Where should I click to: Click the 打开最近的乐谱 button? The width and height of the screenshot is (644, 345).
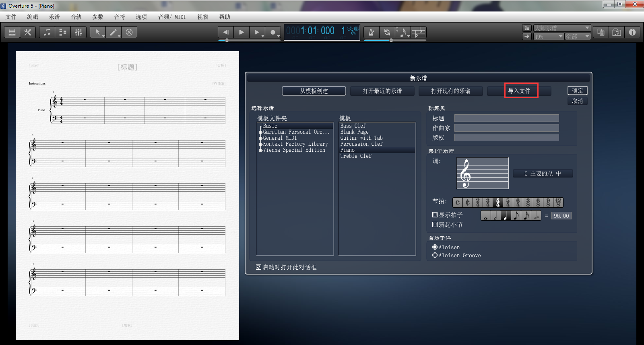tap(382, 91)
